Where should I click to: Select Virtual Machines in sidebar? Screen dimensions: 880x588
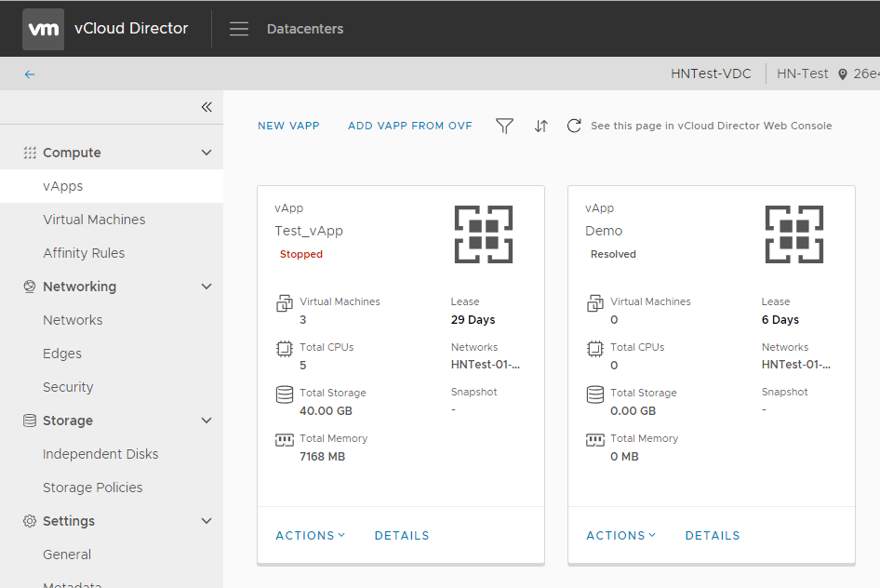(x=94, y=220)
